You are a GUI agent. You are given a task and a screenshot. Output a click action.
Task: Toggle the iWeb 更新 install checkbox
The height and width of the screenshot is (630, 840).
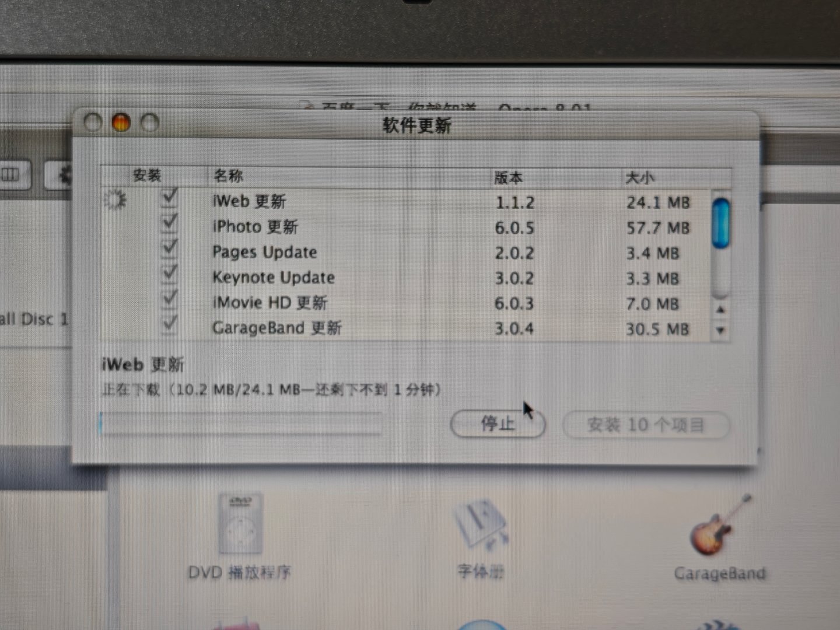169,198
